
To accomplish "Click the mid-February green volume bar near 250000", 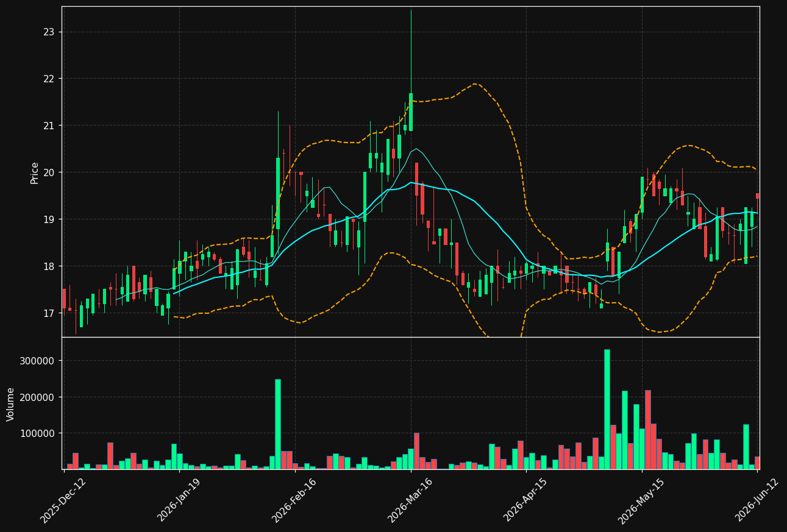I will coord(278,424).
